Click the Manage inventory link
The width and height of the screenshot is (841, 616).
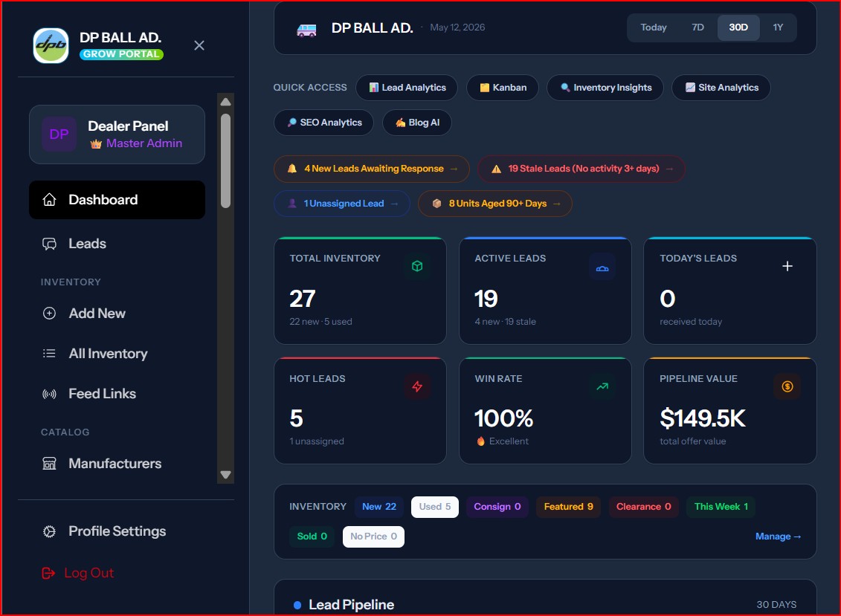click(779, 536)
